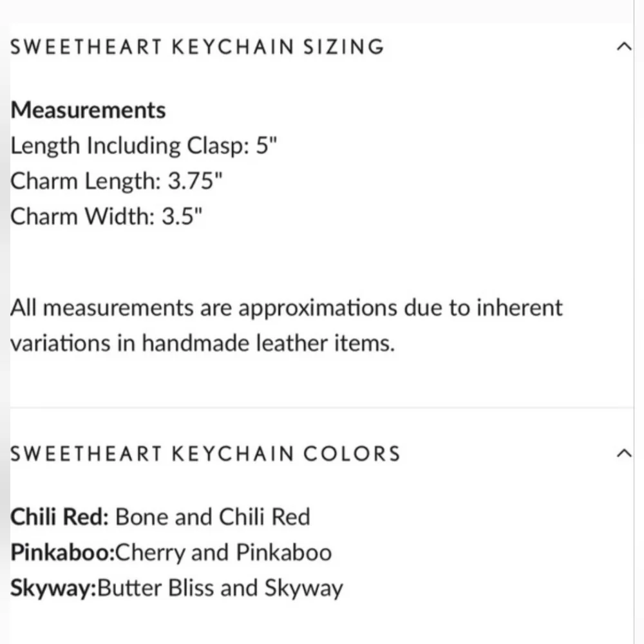The image size is (644, 644).
Task: Click the 3.75" measurement value
Action: pos(194,182)
